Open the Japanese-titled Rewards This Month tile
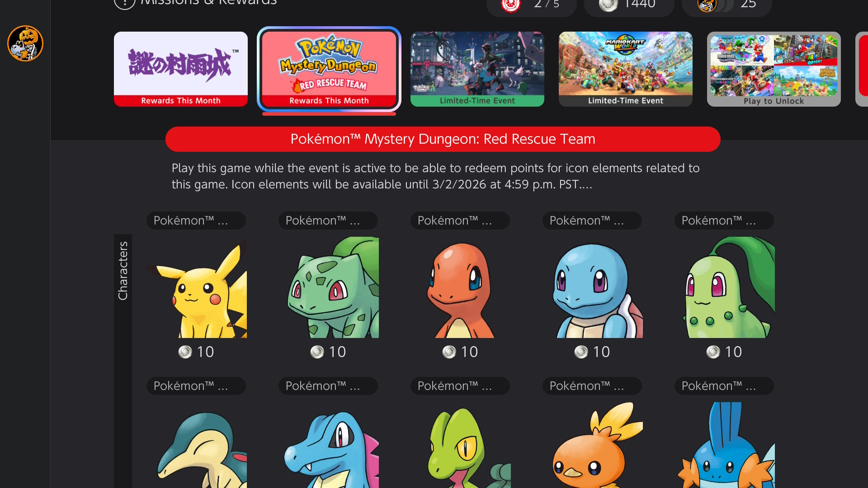Screen dimensions: 868x488 [x=181, y=69]
